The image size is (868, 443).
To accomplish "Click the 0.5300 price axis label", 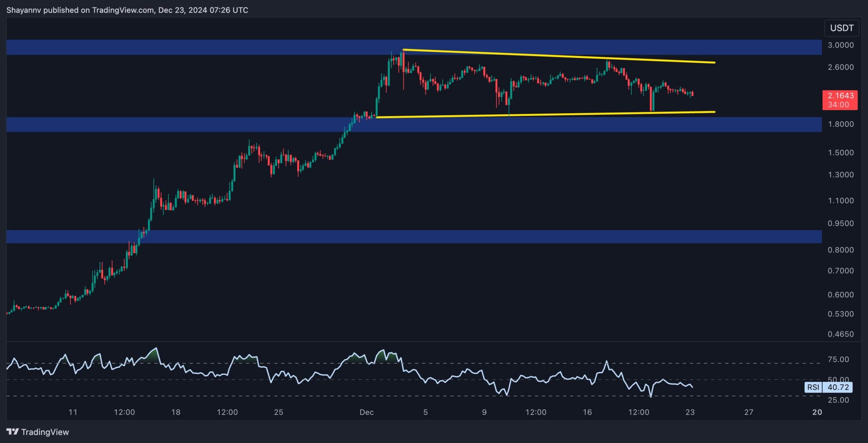I will [x=841, y=314].
